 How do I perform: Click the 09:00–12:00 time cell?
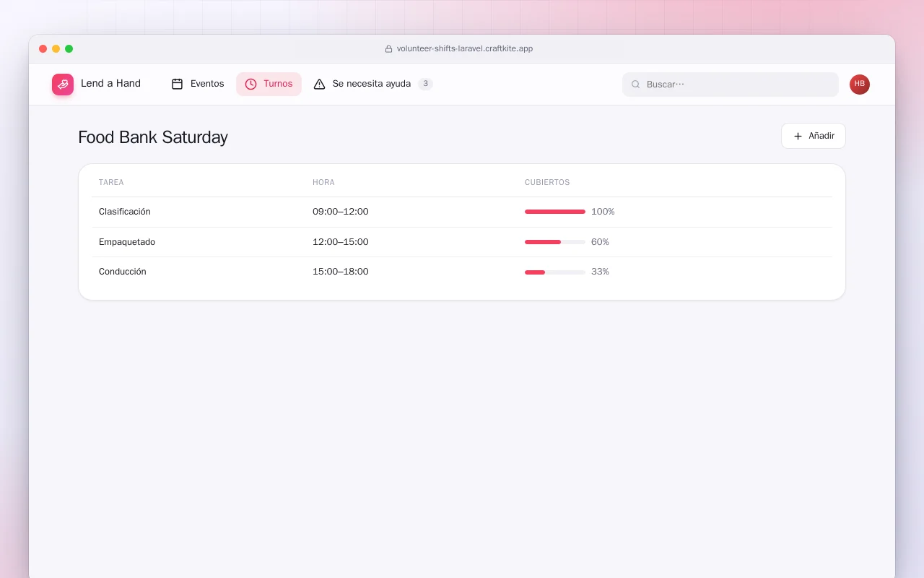coord(341,212)
